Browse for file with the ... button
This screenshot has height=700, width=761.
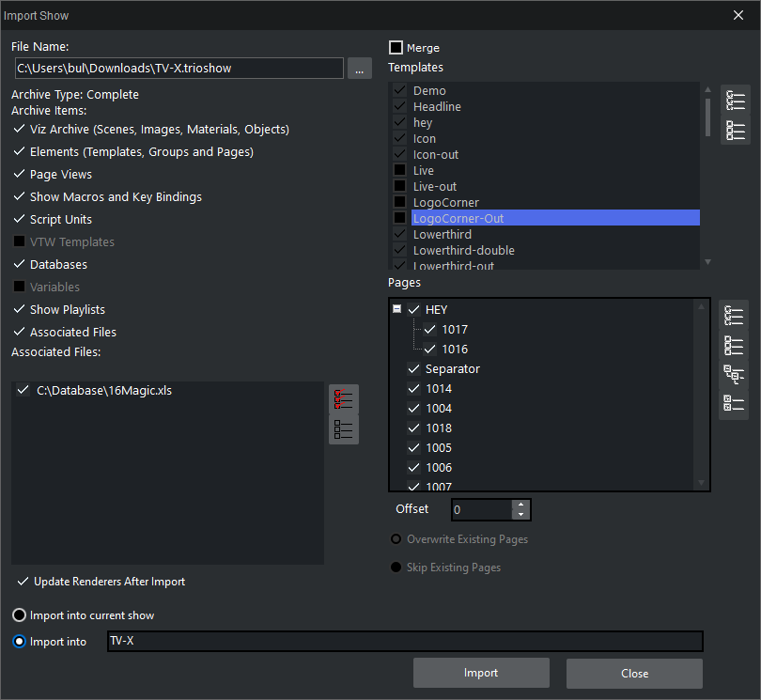tap(359, 69)
